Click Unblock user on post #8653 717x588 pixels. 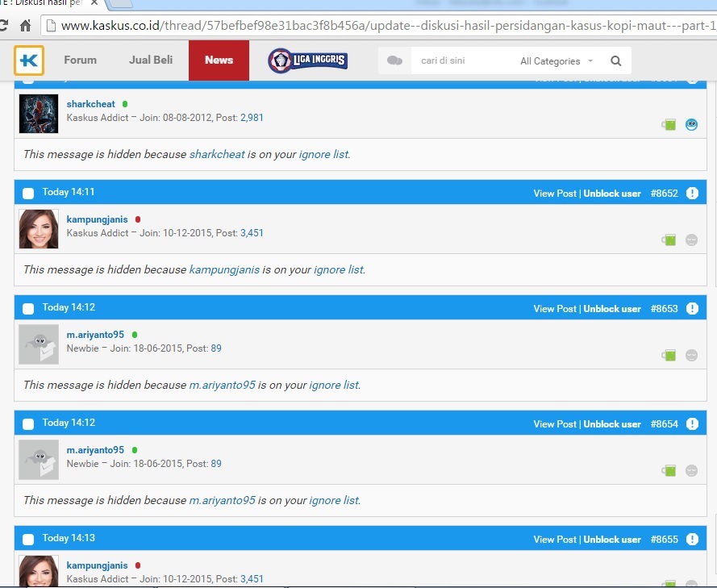612,309
